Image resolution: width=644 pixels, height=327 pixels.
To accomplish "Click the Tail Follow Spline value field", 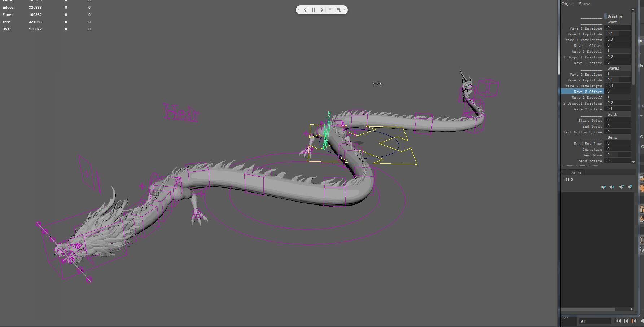I will pos(618,132).
